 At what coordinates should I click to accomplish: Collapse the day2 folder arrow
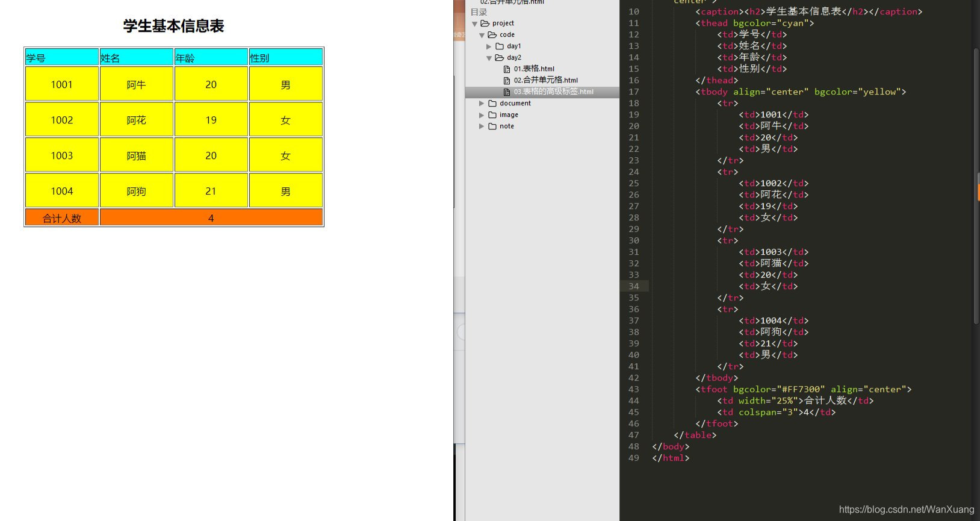pos(489,58)
